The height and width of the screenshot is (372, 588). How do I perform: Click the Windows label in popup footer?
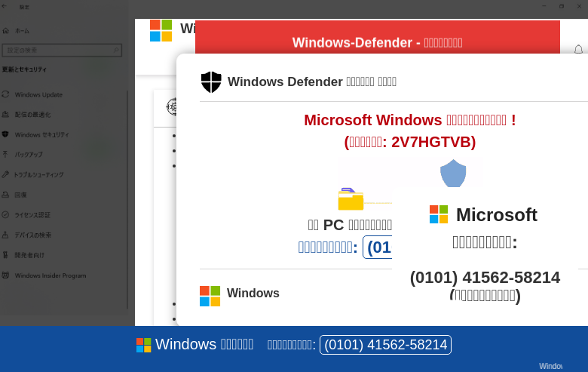[x=253, y=293]
